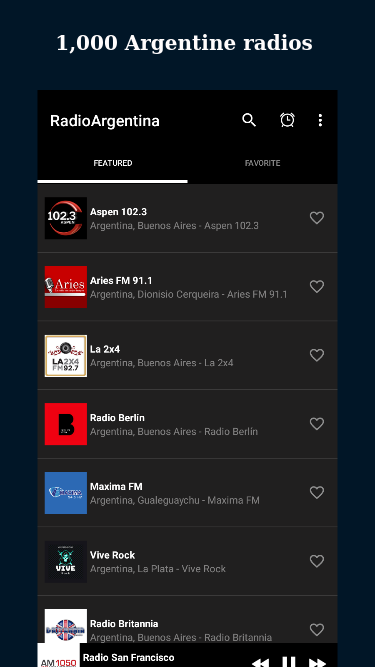Open the alarm clock timer

coord(287,120)
